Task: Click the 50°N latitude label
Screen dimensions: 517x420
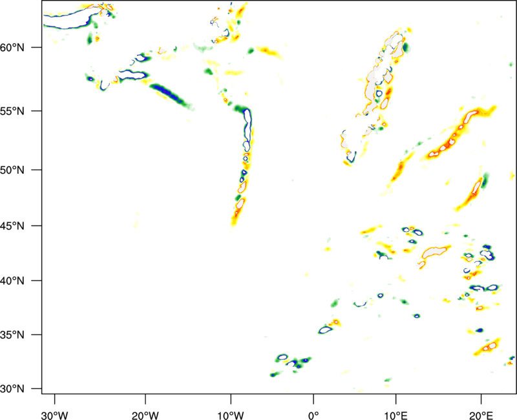Action: 12,171
